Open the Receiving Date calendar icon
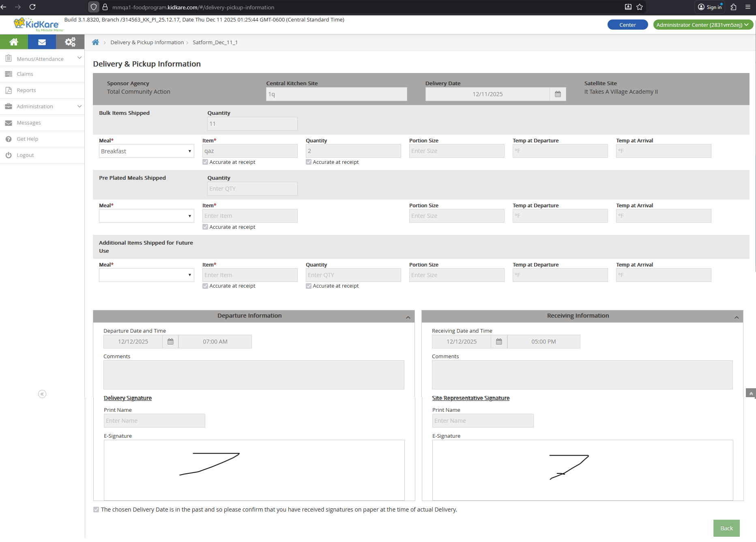This screenshot has width=756, height=542. tap(499, 342)
